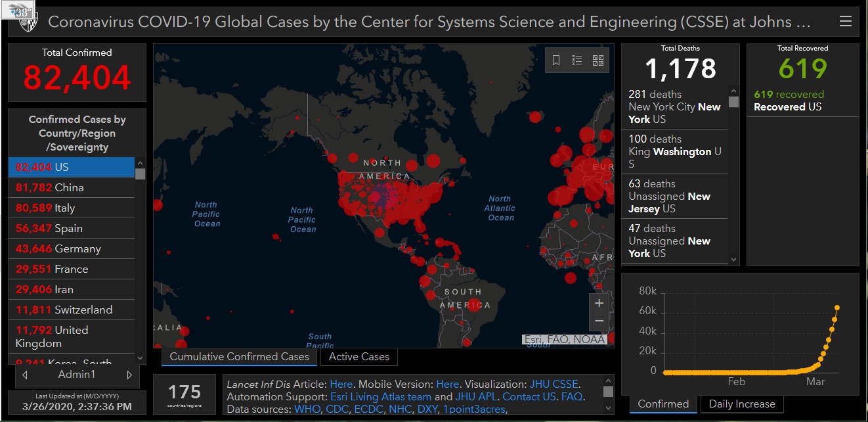Click the 100 deaths King Washington entry

coord(675,152)
